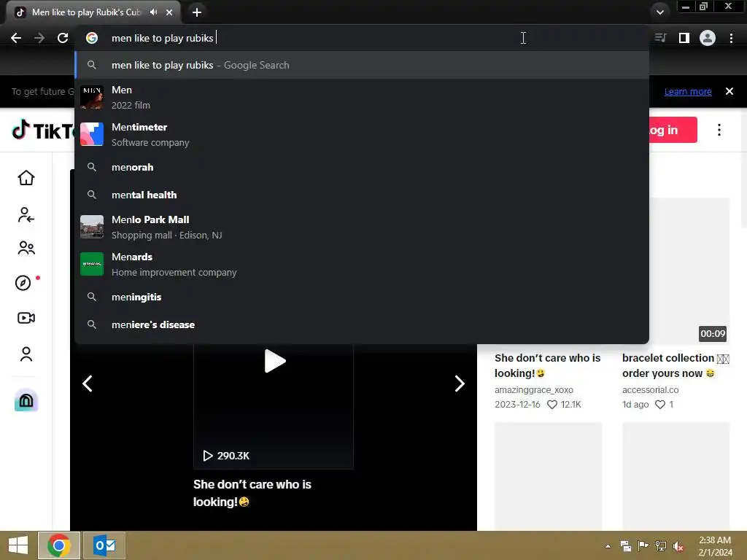Choose the 'Mentimeter Software company' suggestion
This screenshot has width=747, height=560.
(362, 135)
